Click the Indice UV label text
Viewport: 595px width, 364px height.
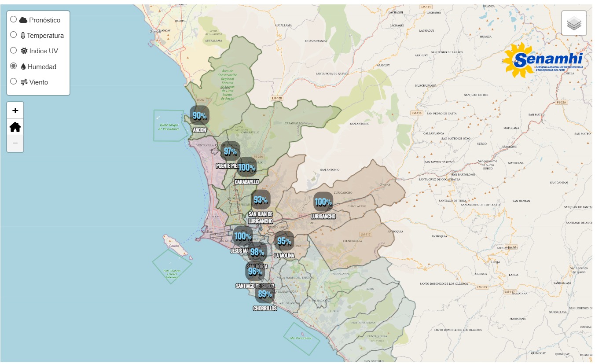(44, 51)
